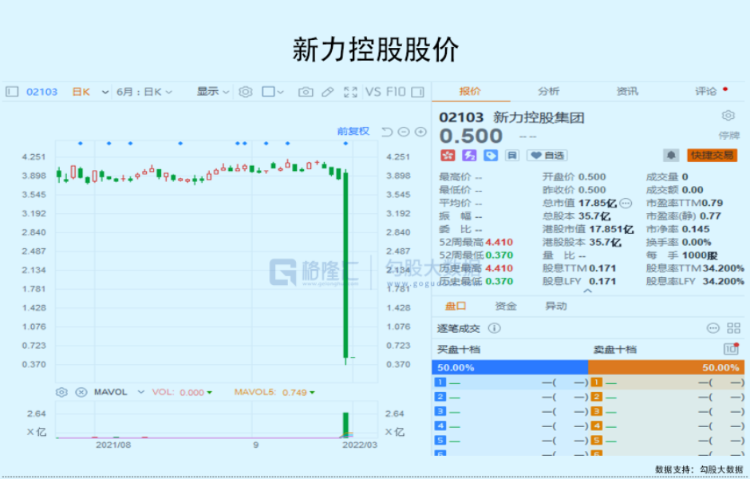This screenshot has height=479, width=750.
Task: Open the 日K period dropdown
Action: [x=82, y=92]
